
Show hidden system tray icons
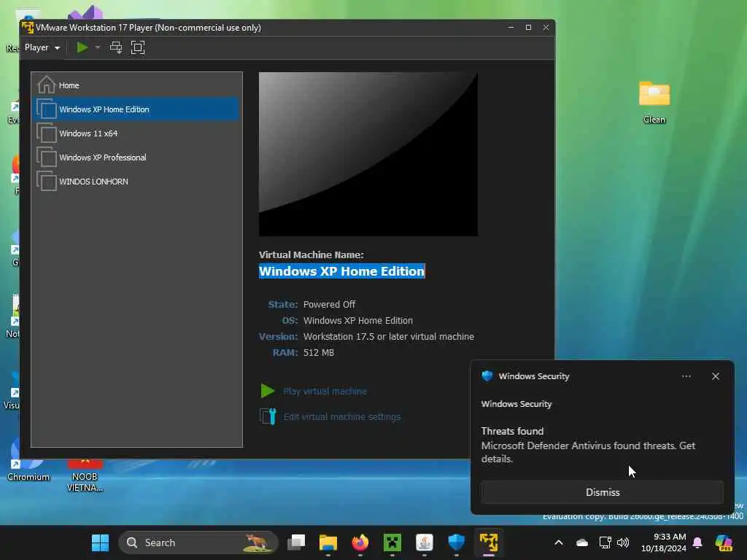pyautogui.click(x=559, y=542)
